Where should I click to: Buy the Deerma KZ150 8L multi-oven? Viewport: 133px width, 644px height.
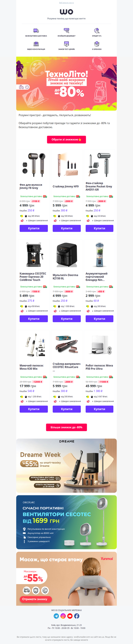(x=66, y=319)
